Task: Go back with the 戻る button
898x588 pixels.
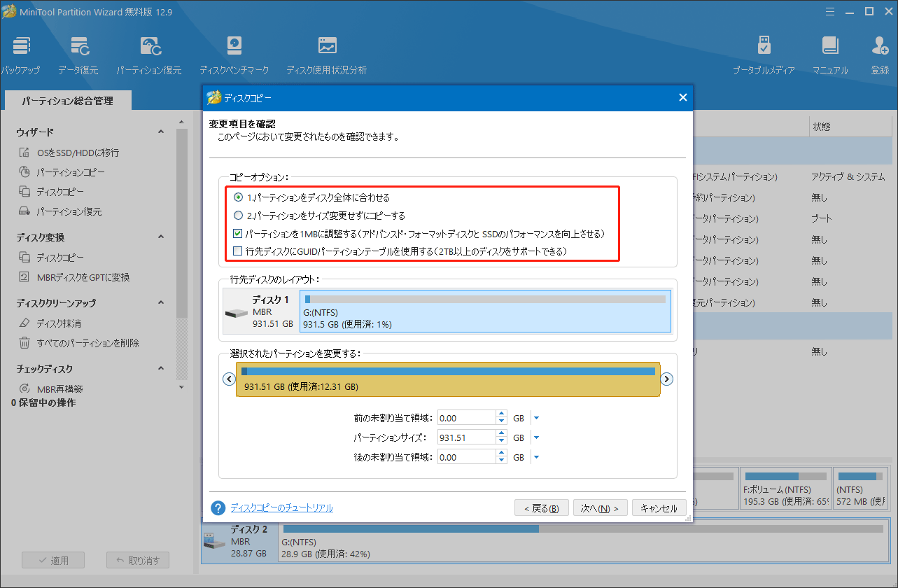Action: point(542,508)
